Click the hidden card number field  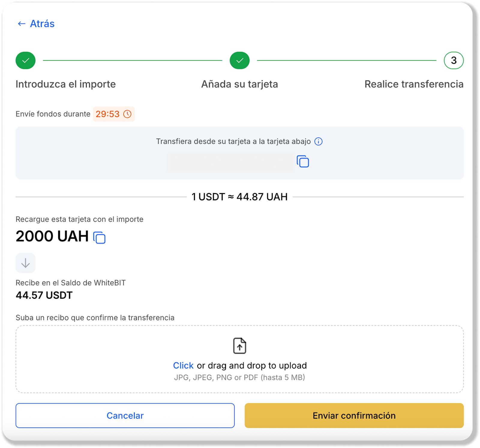pos(230,162)
